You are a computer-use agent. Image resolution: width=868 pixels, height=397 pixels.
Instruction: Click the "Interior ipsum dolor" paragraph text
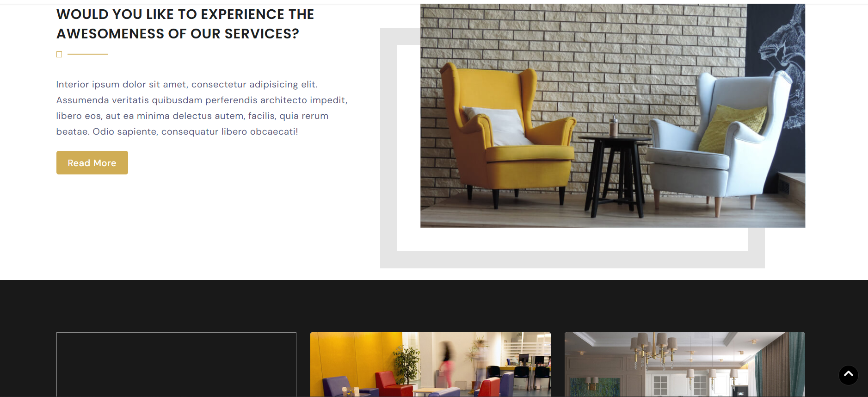click(202, 108)
